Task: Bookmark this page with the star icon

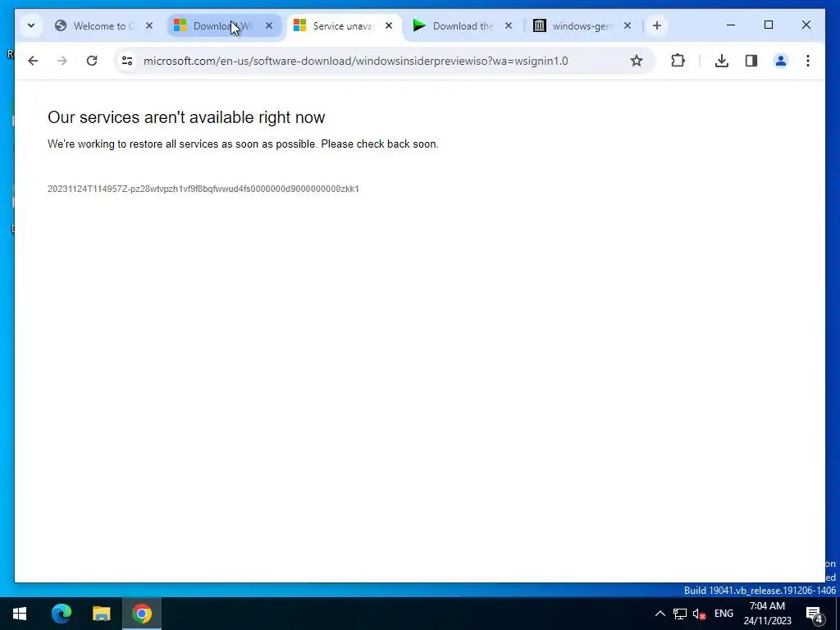Action: [636, 61]
